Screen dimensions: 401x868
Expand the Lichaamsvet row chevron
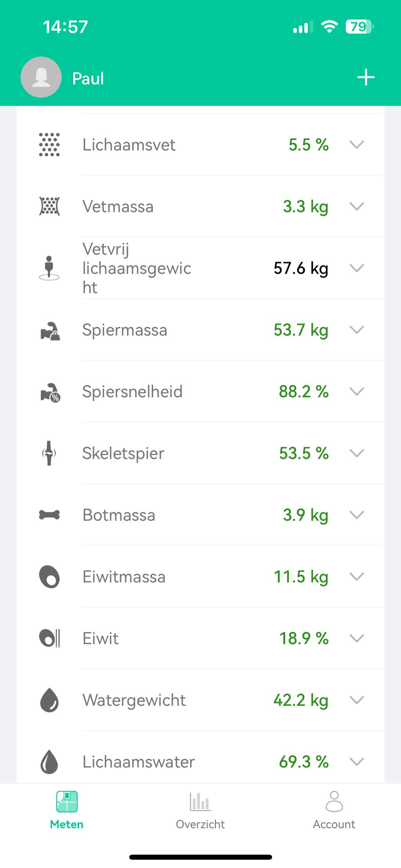click(x=356, y=145)
